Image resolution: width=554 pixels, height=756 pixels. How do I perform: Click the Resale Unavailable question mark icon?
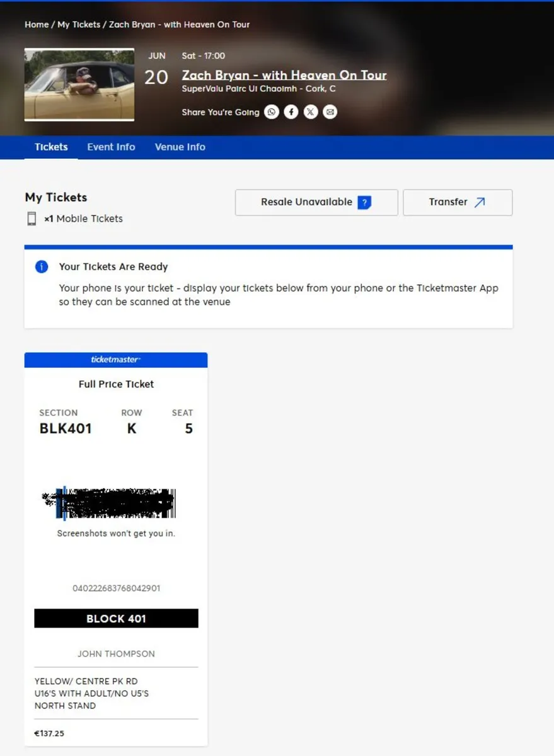point(364,202)
